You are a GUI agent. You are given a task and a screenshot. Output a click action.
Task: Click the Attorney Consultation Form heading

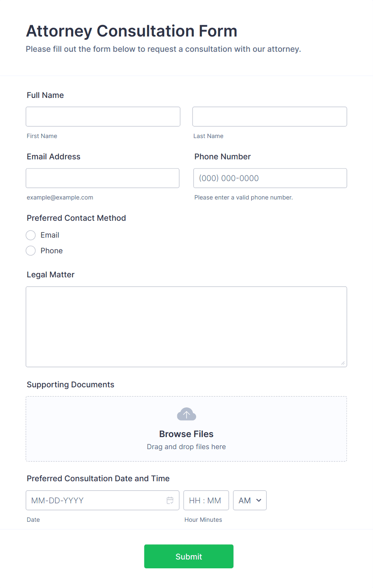132,31
